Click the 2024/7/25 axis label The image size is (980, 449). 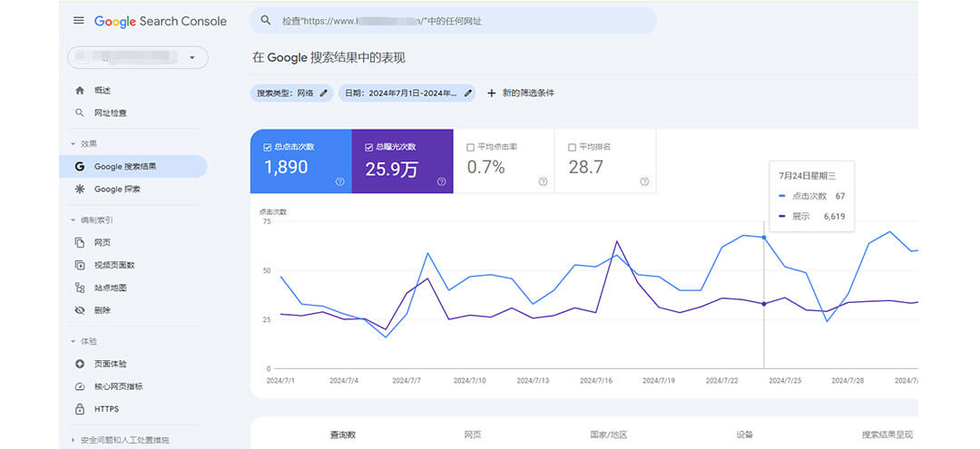click(x=784, y=380)
